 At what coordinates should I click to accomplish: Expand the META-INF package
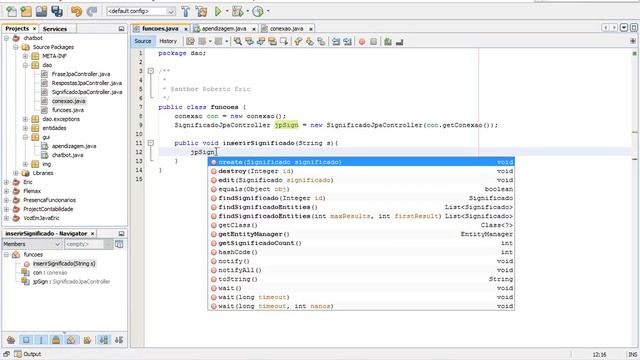coord(25,56)
